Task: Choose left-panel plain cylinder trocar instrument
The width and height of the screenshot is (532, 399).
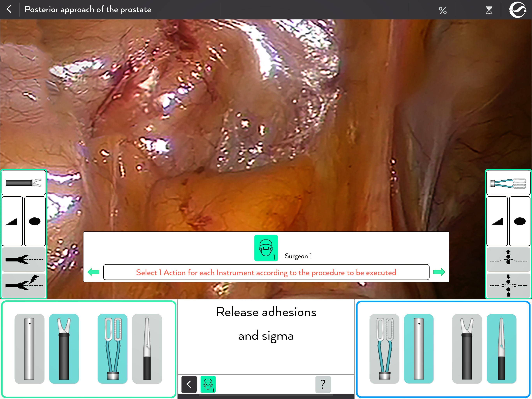Action: [x=29, y=348]
